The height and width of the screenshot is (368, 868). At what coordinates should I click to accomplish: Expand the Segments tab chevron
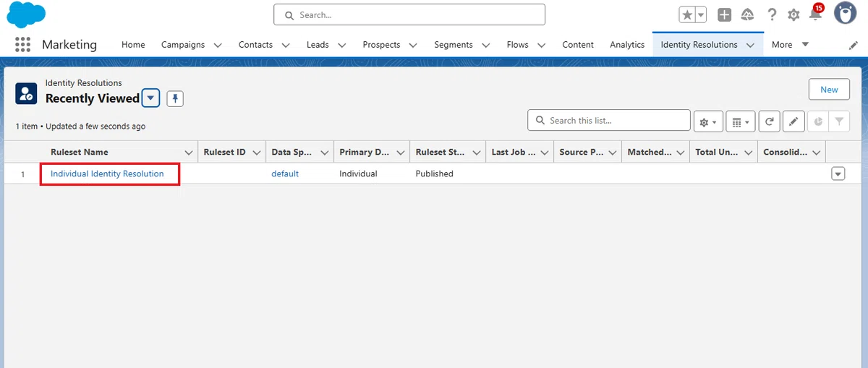(485, 45)
